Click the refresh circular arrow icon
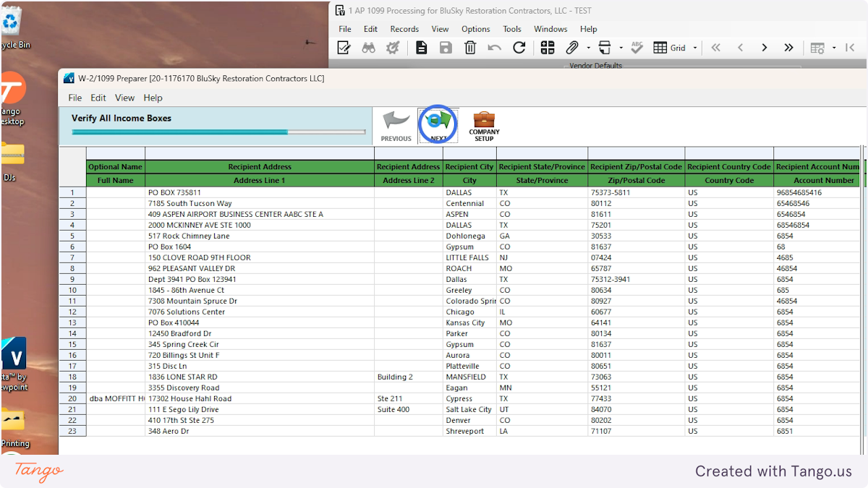Viewport: 868px width, 488px height. point(519,48)
